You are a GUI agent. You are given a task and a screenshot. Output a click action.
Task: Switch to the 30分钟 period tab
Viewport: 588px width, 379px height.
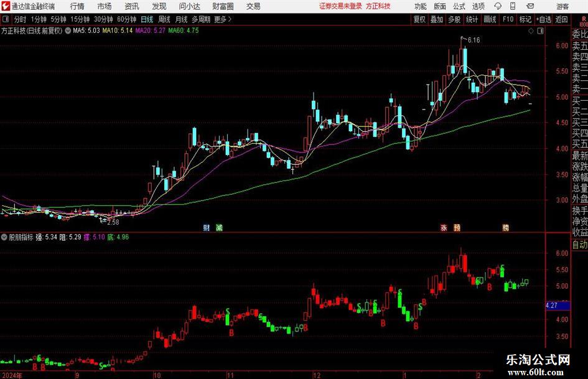tap(103, 19)
